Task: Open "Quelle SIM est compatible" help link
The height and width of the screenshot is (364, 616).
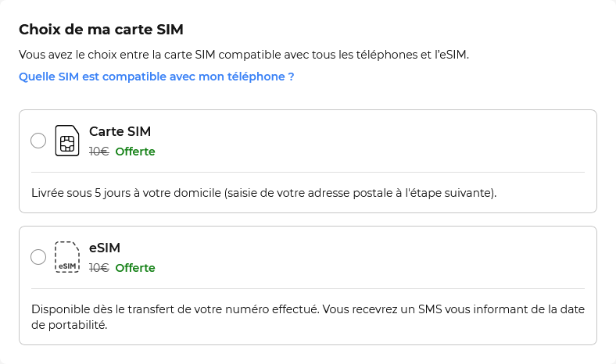Action: [156, 77]
